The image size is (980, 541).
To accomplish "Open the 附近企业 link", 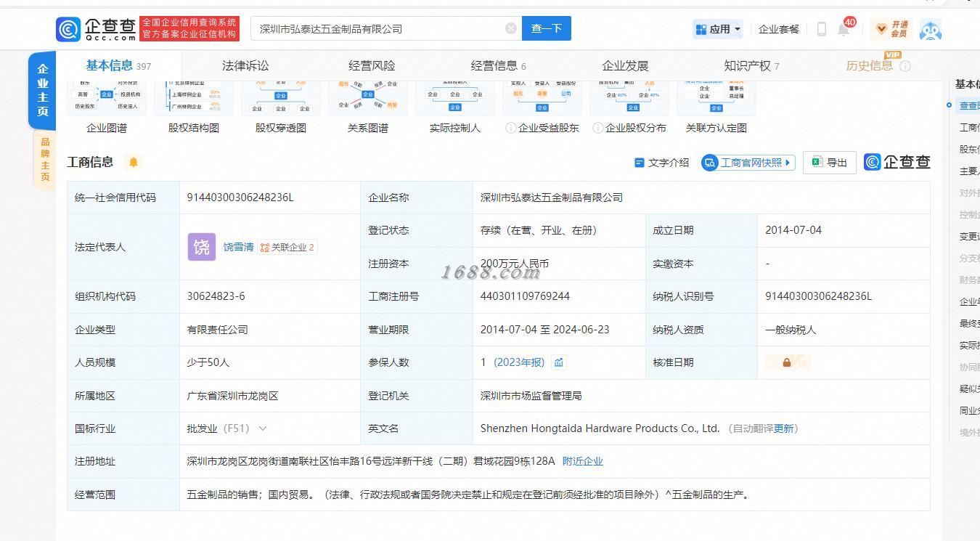I will [583, 461].
